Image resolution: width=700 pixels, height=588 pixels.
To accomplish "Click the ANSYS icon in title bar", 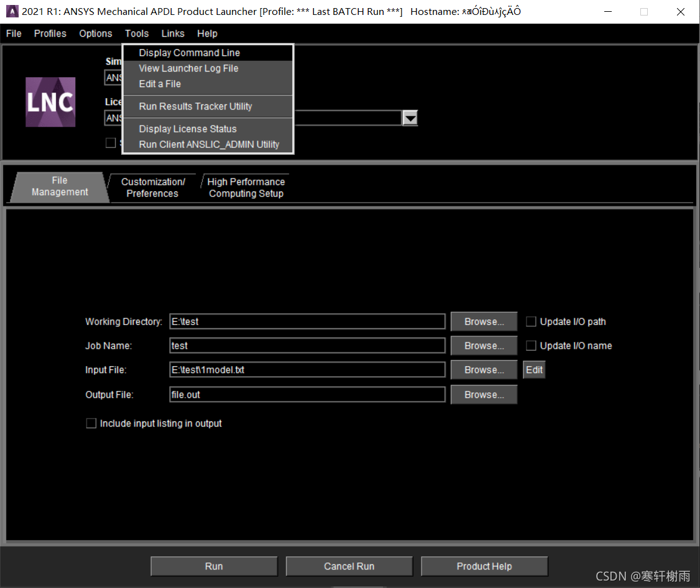I will [12, 11].
